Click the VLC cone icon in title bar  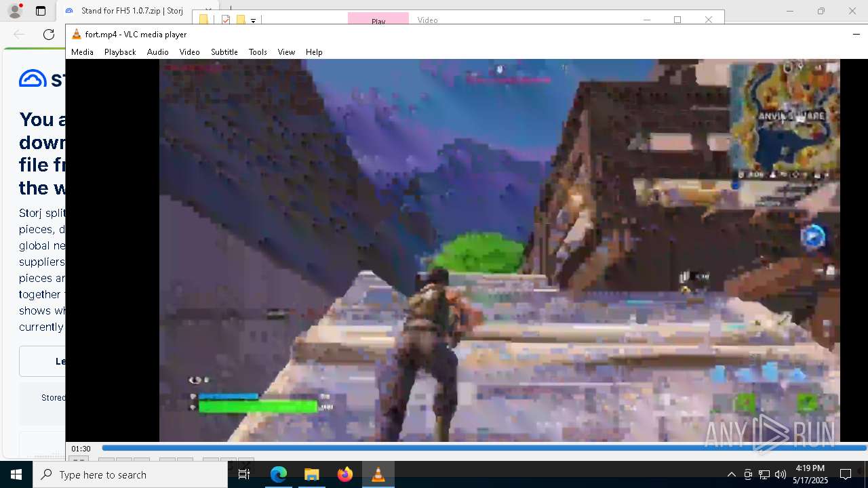click(77, 35)
